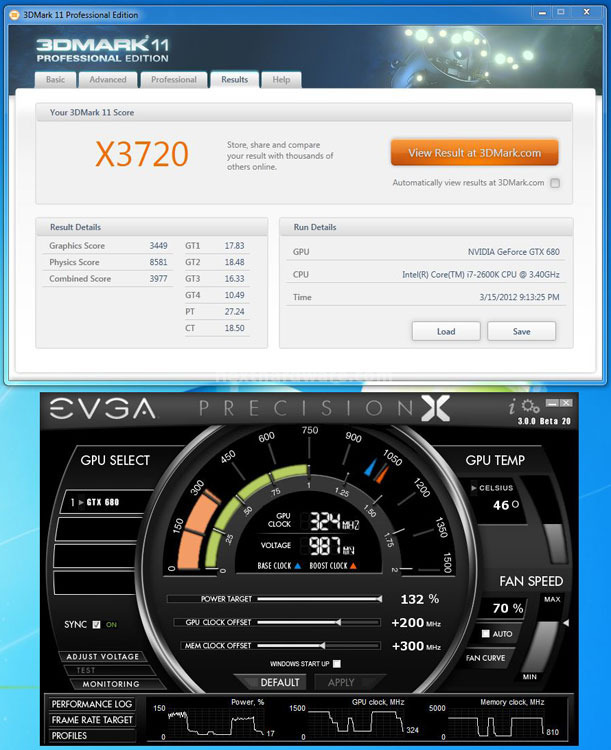Click the 3DMark 11 title bar icon
The image size is (611, 750).
(x=14, y=15)
